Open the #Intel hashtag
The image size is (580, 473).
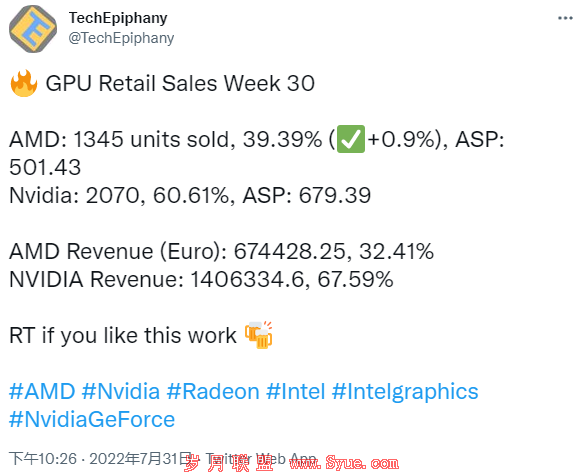click(296, 391)
